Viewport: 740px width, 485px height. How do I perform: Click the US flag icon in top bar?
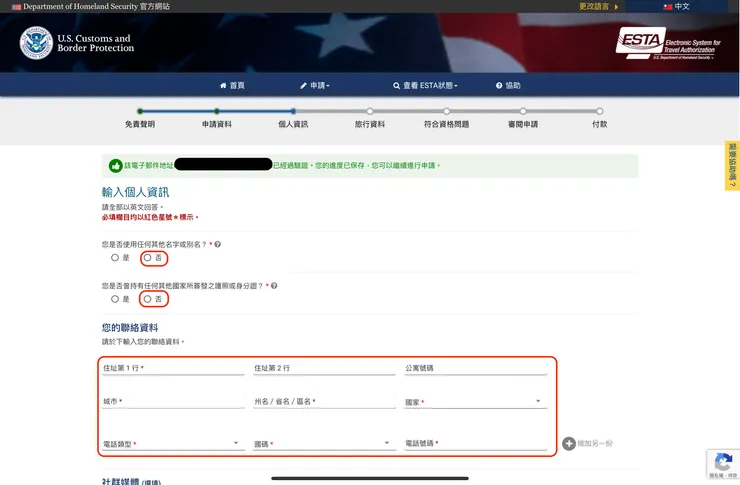[x=17, y=7]
